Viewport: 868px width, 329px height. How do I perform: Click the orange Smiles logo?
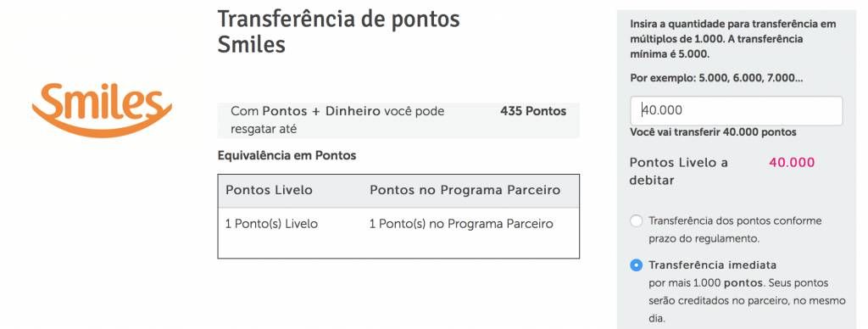(x=102, y=109)
